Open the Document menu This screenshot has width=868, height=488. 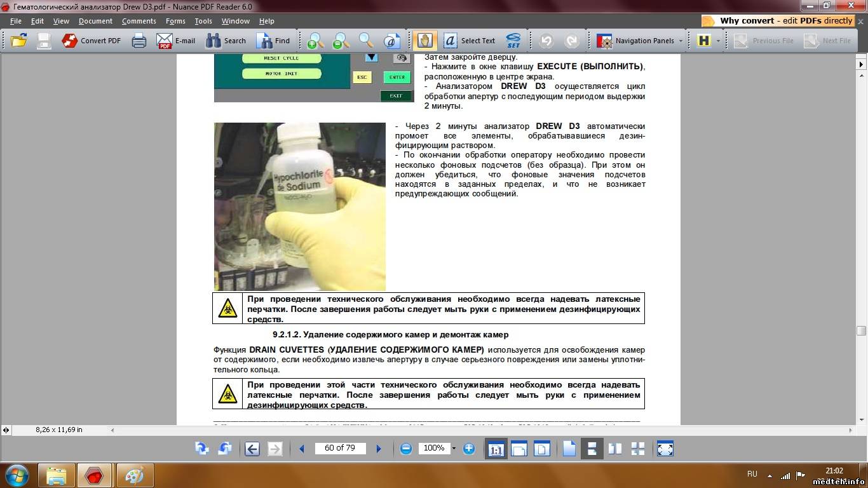pyautogui.click(x=95, y=21)
